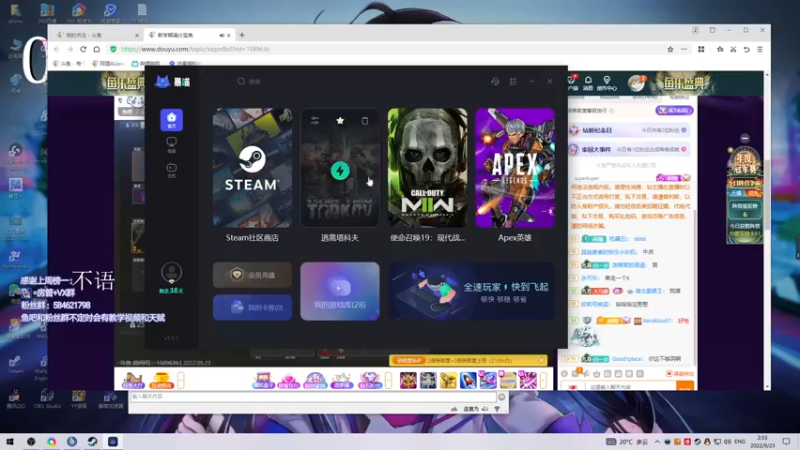Screen dimensions: 800x450
Task: Mute the active tab's speaker icon
Action: coord(222,35)
